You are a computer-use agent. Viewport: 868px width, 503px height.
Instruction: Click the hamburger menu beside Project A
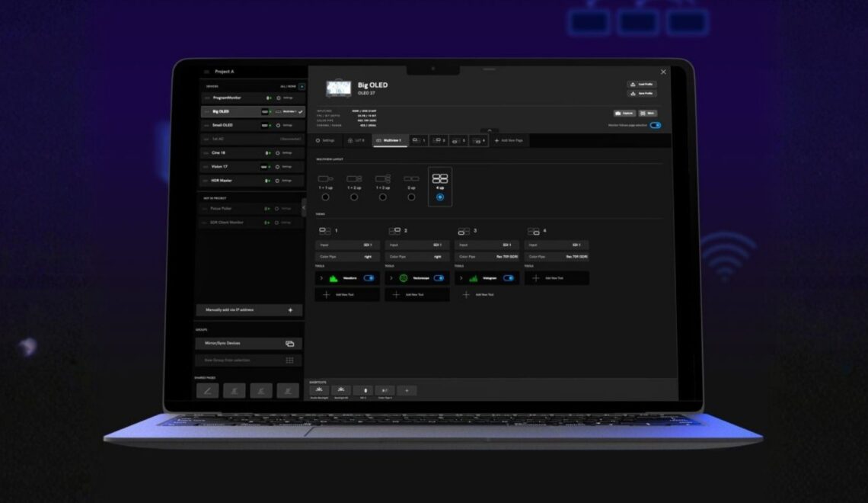click(206, 72)
